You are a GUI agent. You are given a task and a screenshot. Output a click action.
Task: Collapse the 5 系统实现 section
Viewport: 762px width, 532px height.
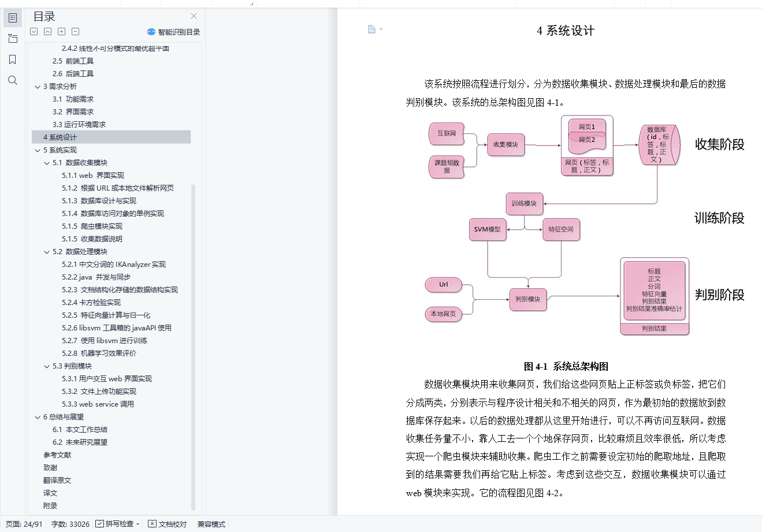pyautogui.click(x=38, y=150)
